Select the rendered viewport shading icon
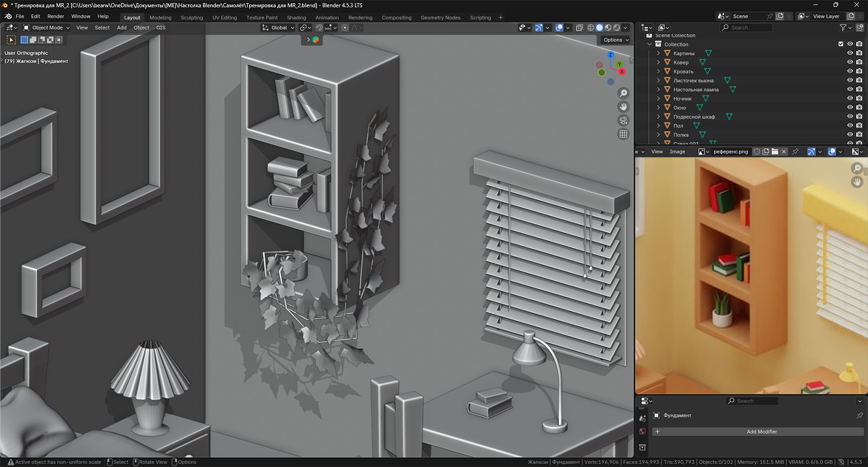This screenshot has height=467, width=868. point(617,28)
